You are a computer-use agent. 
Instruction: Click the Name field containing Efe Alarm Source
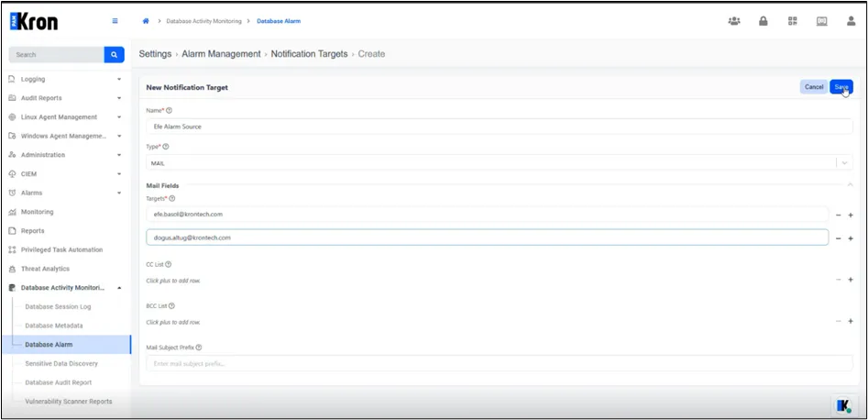coord(500,127)
